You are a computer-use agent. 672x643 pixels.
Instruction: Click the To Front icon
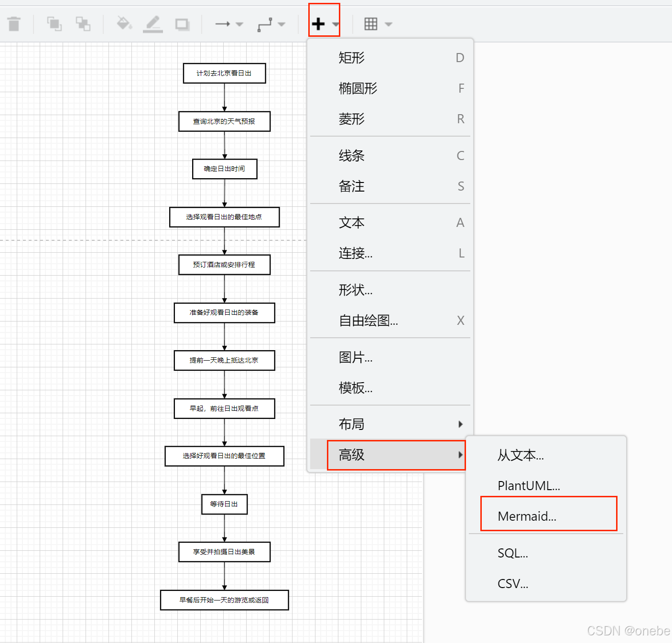point(54,24)
